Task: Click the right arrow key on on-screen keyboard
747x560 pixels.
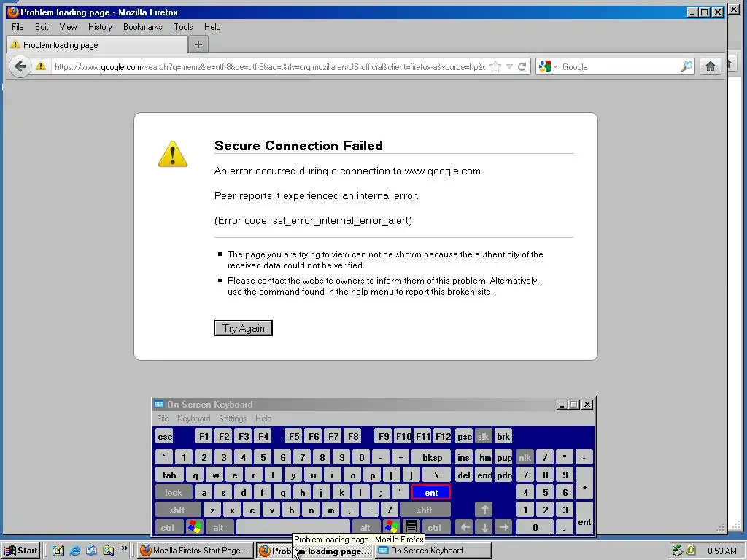Action: 504,528
